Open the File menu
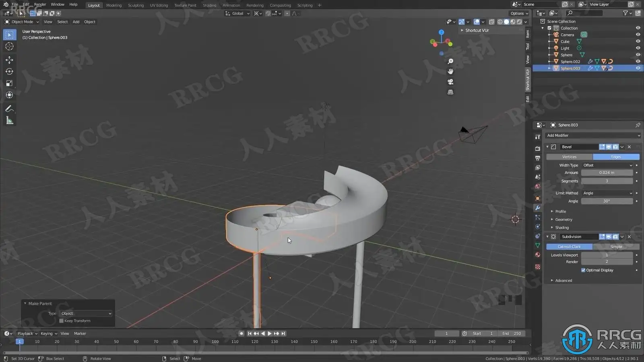This screenshot has height=362, width=644. (15, 4)
